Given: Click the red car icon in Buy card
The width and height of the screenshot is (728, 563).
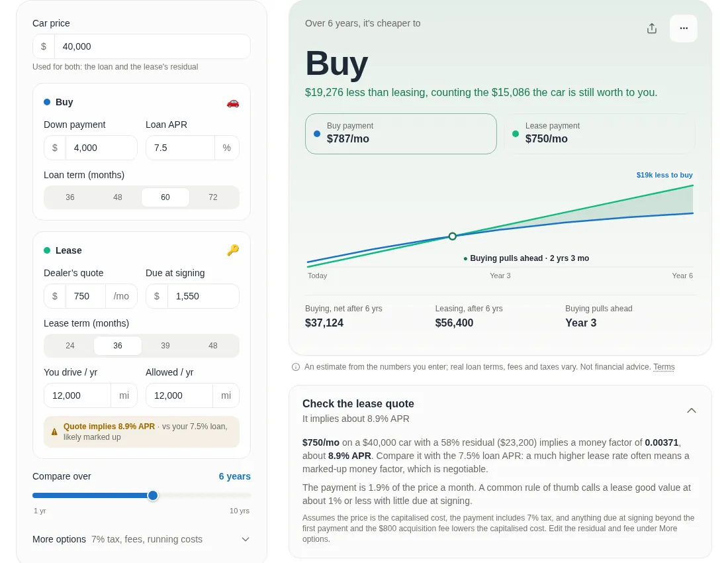Looking at the screenshot, I should coord(232,103).
